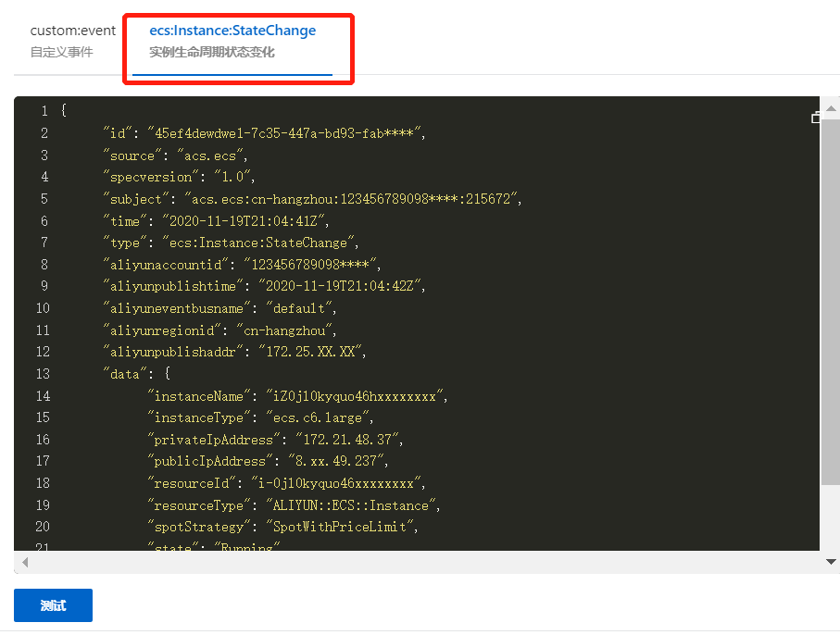Click the "instanceName" line
The width and height of the screenshot is (840, 635).
[297, 396]
